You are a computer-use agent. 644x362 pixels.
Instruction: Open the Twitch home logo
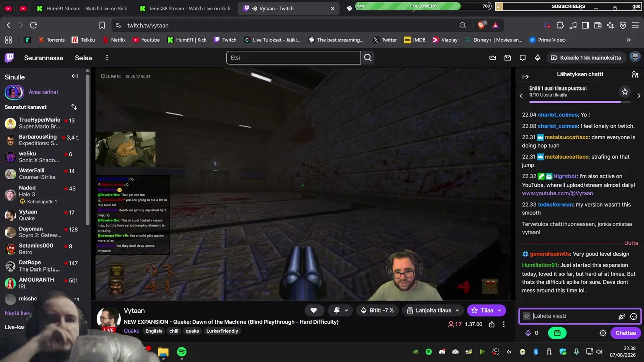pyautogui.click(x=9, y=58)
